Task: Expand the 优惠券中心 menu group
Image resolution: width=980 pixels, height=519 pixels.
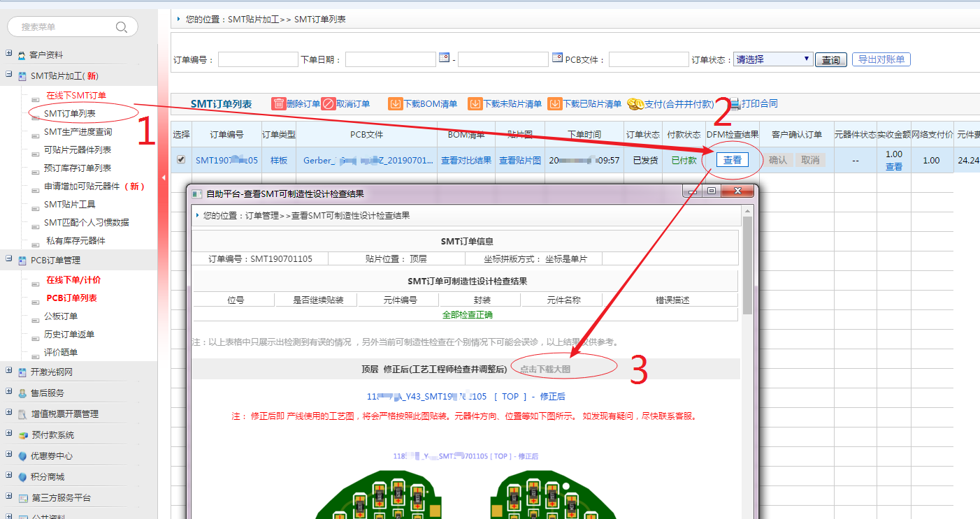Action: pyautogui.click(x=9, y=455)
